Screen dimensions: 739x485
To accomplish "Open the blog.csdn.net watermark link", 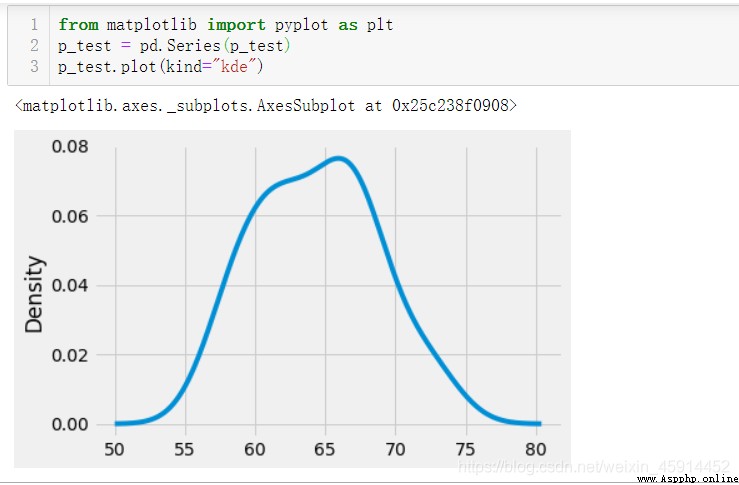I will (x=594, y=467).
